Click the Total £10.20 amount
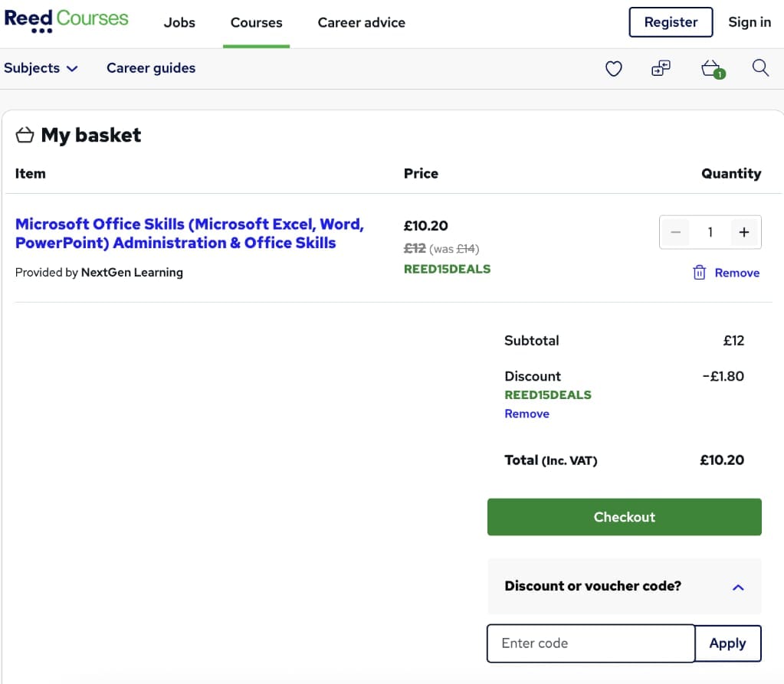This screenshot has width=784, height=684. click(721, 460)
